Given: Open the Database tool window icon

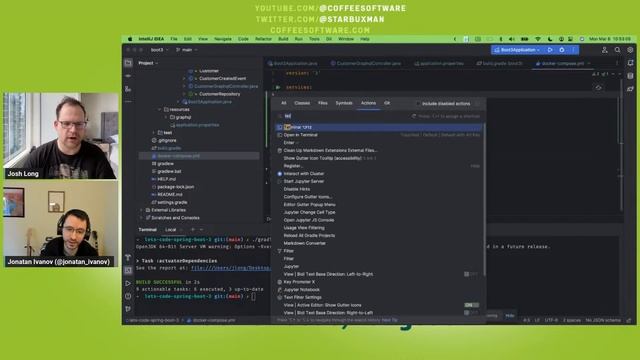Looking at the screenshot, I should tap(631, 76).
